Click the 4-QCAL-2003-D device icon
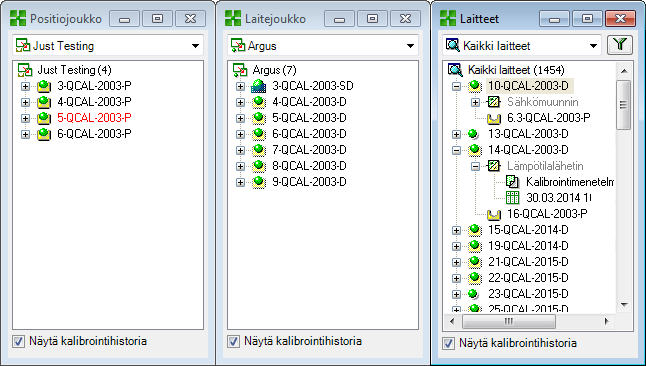646x366 pixels. point(259,102)
